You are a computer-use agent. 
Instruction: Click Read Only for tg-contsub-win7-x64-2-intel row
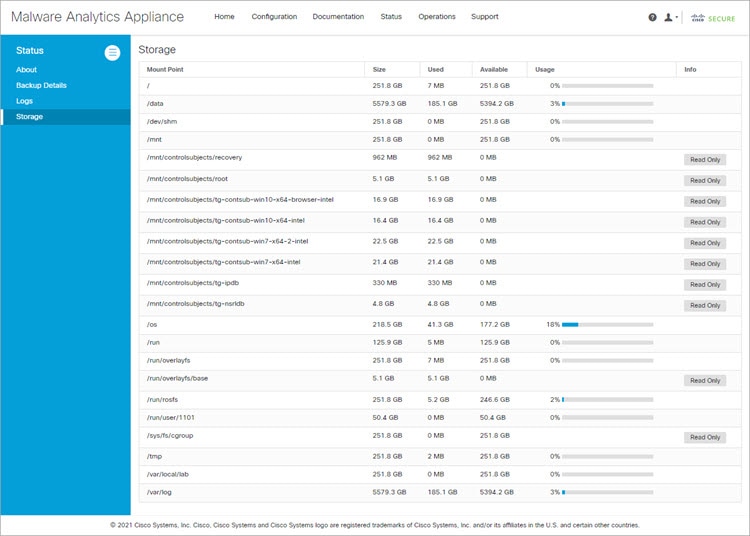pyautogui.click(x=705, y=243)
